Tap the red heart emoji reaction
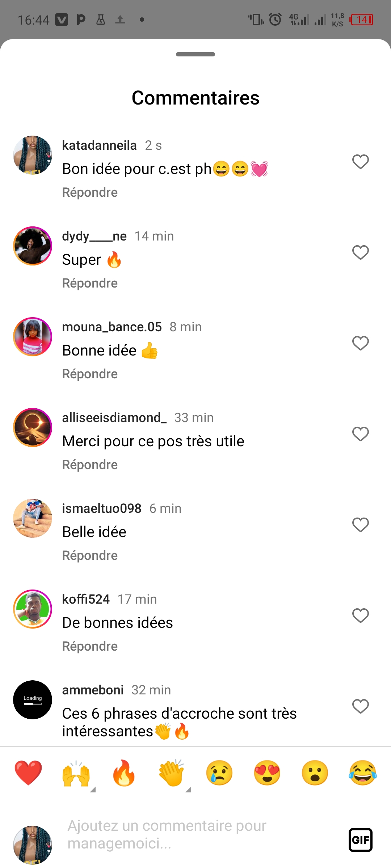This screenshot has height=868, width=391. point(28,773)
